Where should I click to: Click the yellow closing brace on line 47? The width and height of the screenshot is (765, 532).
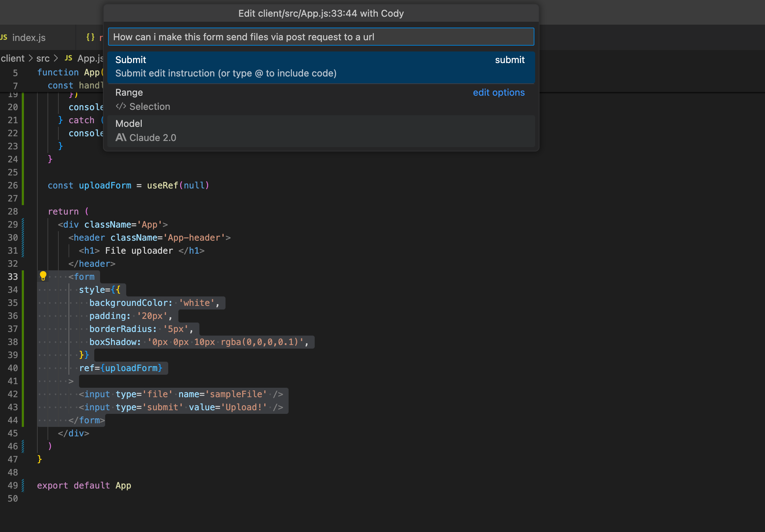(40, 460)
